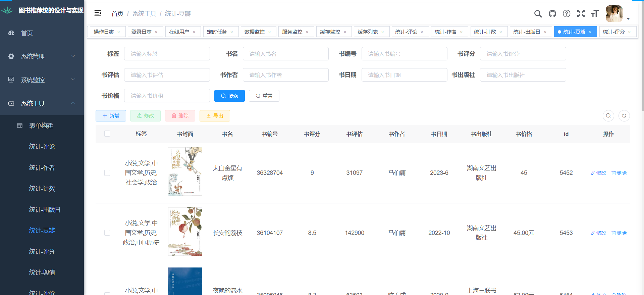Click the blue 搜索 button
This screenshot has width=644, height=295.
(229, 96)
